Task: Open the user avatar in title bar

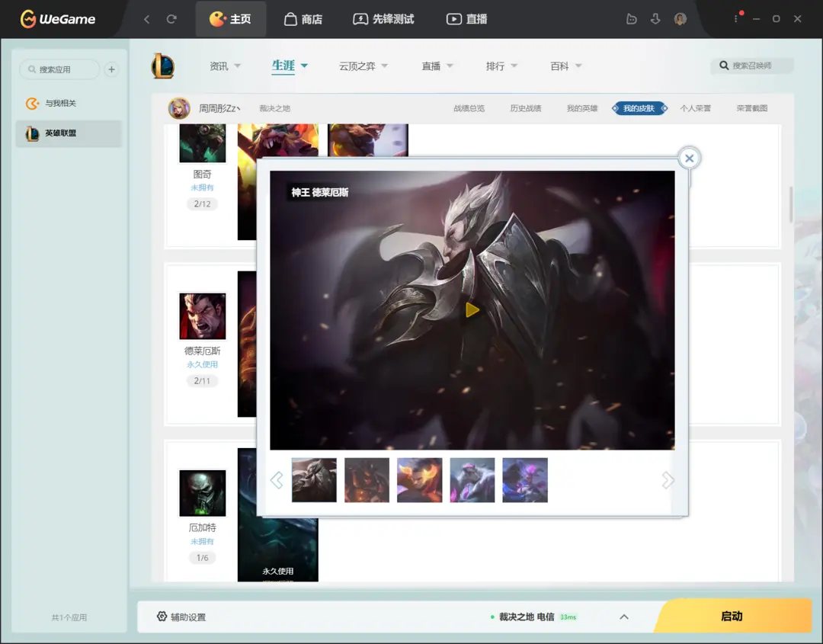Action: tap(680, 19)
